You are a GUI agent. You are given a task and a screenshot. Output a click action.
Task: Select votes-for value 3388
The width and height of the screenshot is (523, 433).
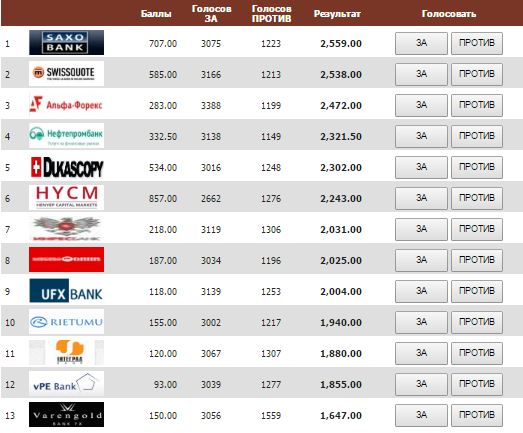(x=211, y=105)
